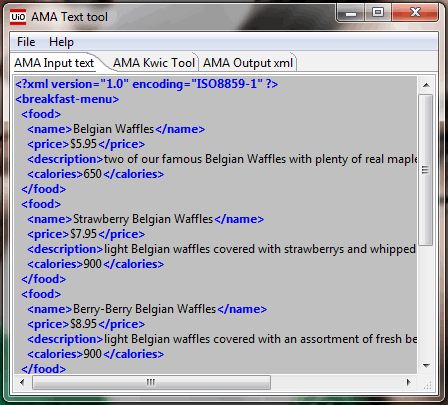Click the xml version declaration line
The width and height of the screenshot is (448, 405).
point(147,84)
